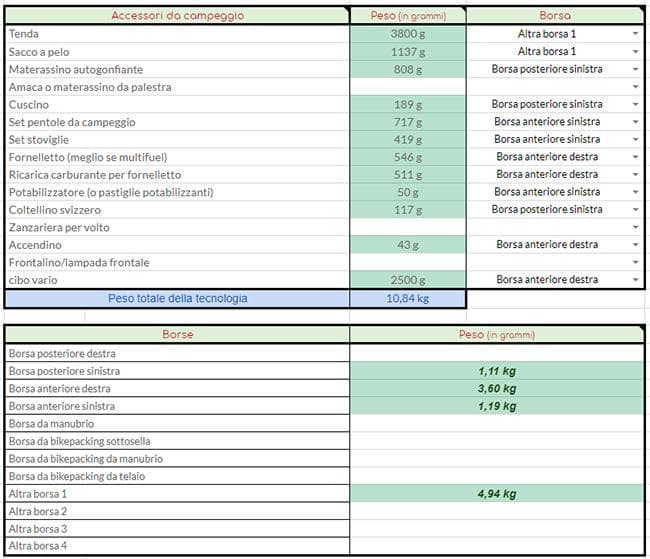The image size is (650, 559).
Task: Click the Borsa da manubrio row
Action: 177,423
